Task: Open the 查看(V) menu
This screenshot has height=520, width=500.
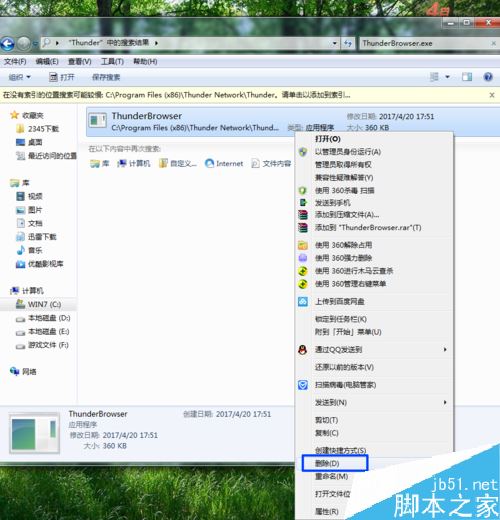Action: (x=80, y=62)
